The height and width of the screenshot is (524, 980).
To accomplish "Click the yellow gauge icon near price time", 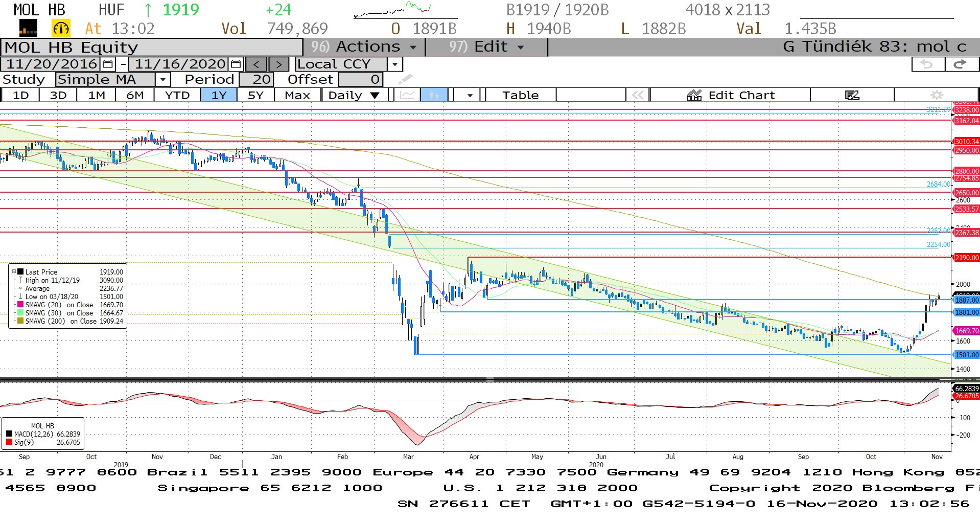I will tap(61, 29).
